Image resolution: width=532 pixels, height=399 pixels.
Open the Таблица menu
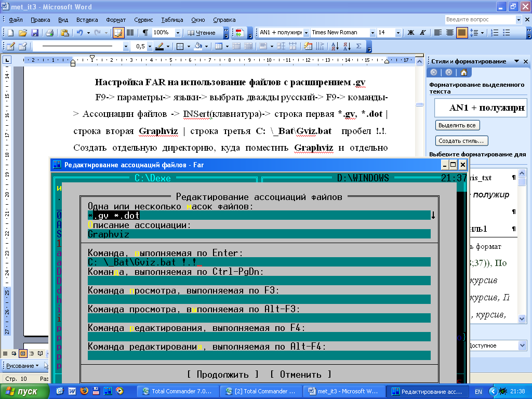click(x=172, y=20)
